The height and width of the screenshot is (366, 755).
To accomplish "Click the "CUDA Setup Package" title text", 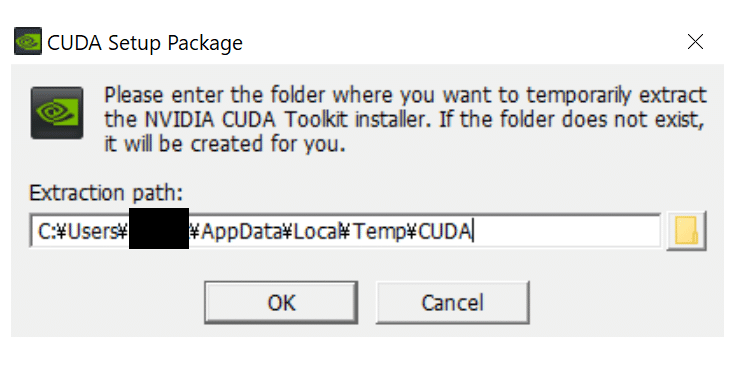I will 145,43.
